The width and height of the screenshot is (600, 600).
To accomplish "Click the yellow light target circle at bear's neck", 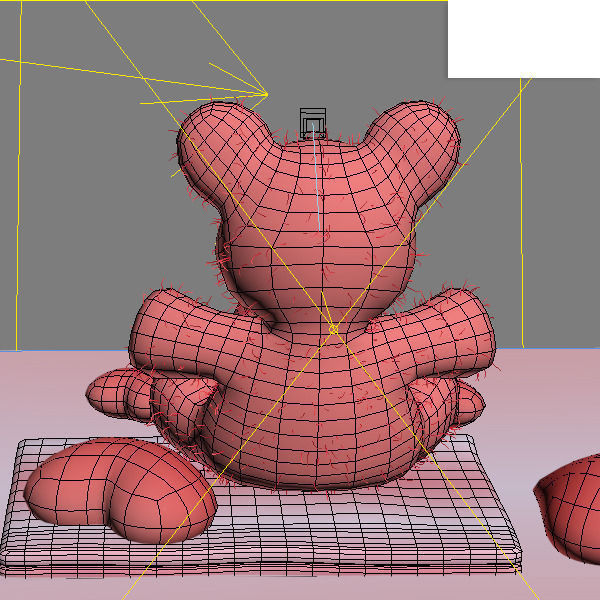I will click(x=333, y=329).
